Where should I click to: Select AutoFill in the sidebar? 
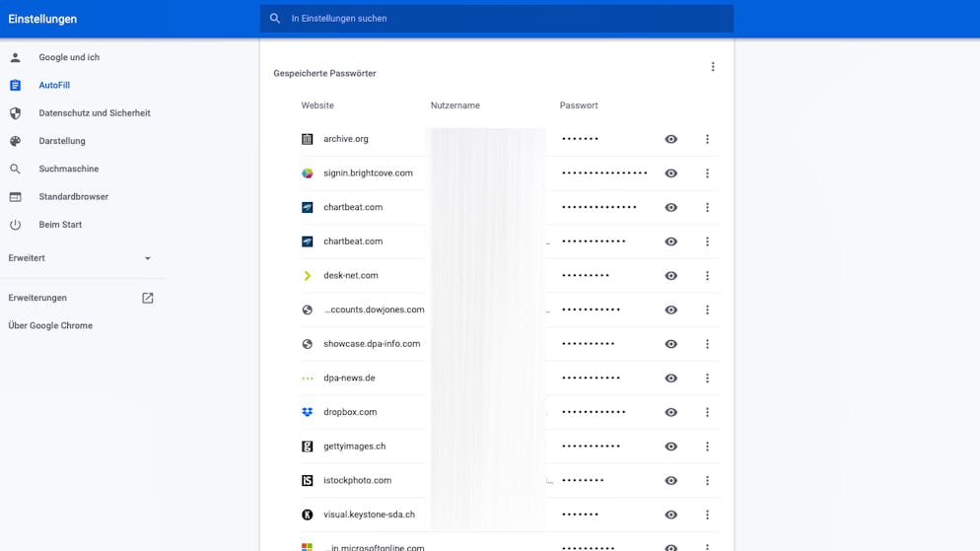pyautogui.click(x=54, y=86)
